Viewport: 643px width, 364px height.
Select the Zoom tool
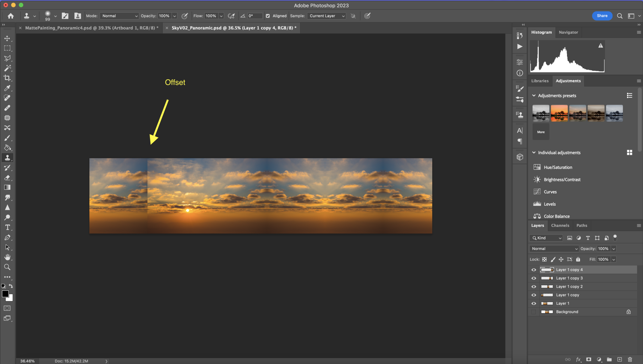tap(8, 267)
